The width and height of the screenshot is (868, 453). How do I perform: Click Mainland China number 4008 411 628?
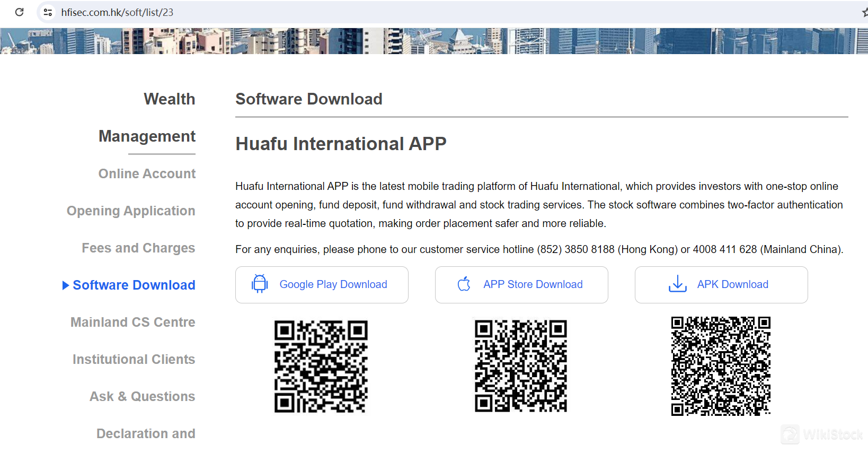[x=725, y=249]
